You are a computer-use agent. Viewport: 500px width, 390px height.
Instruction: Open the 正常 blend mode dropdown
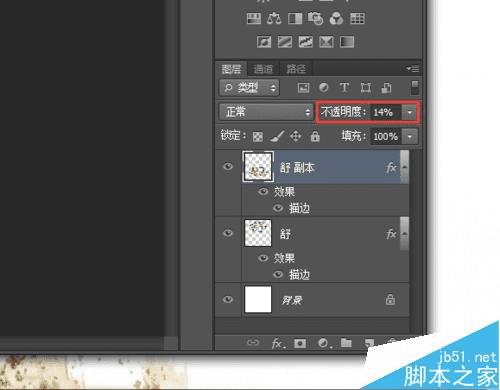point(266,112)
